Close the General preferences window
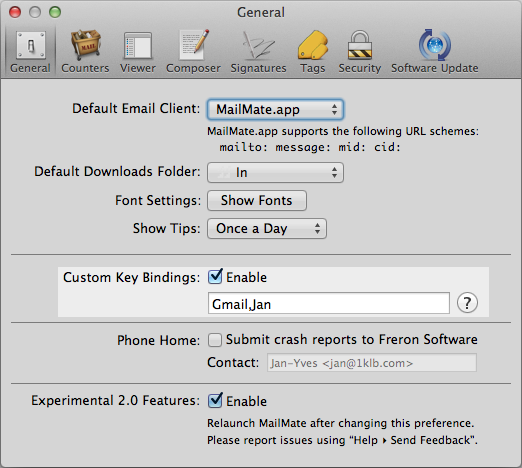This screenshot has height=468, width=522. 15,12
